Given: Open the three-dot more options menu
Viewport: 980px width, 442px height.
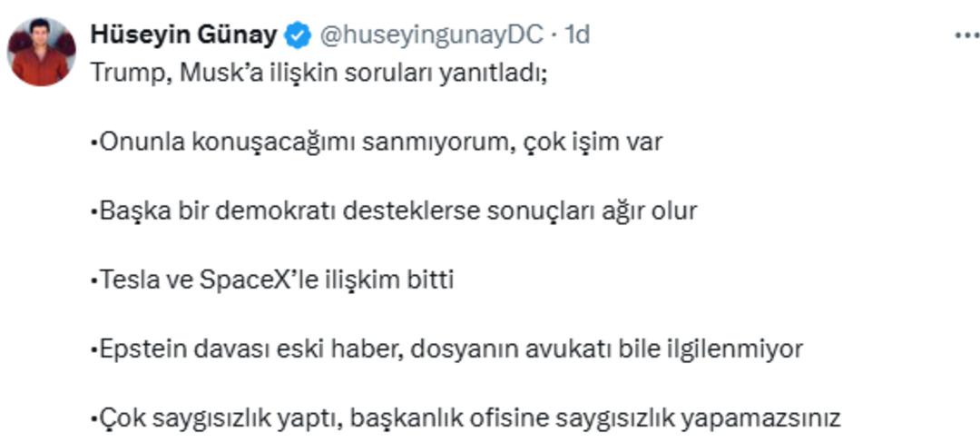Looking at the screenshot, I should pyautogui.click(x=965, y=35).
